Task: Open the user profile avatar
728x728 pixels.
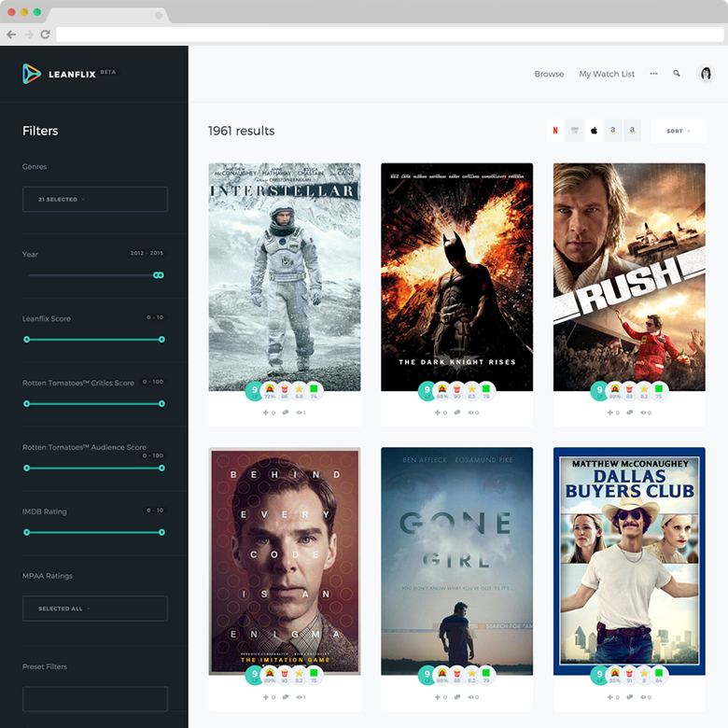Action: tap(706, 74)
